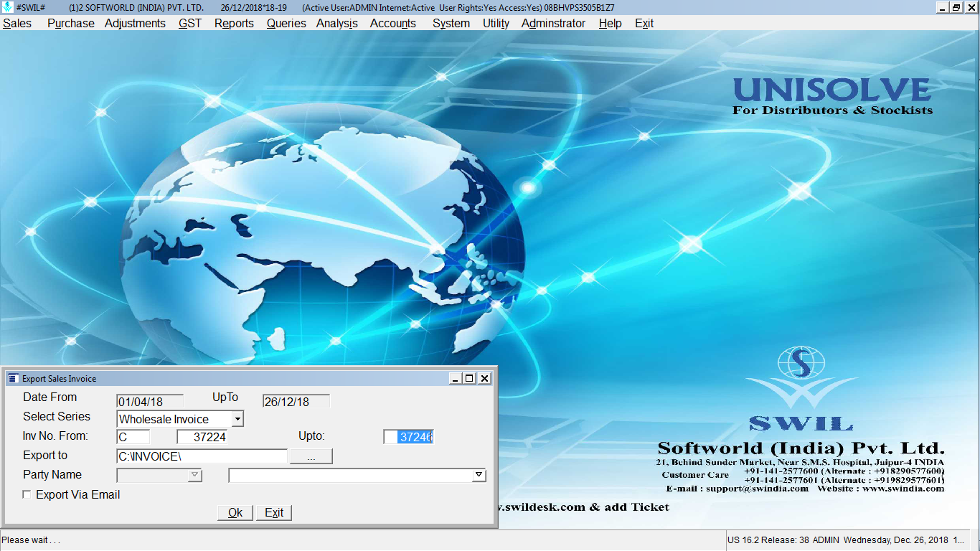Viewport: 980px width, 551px height.
Task: Click the "Party Name" label
Action: [x=52, y=474]
